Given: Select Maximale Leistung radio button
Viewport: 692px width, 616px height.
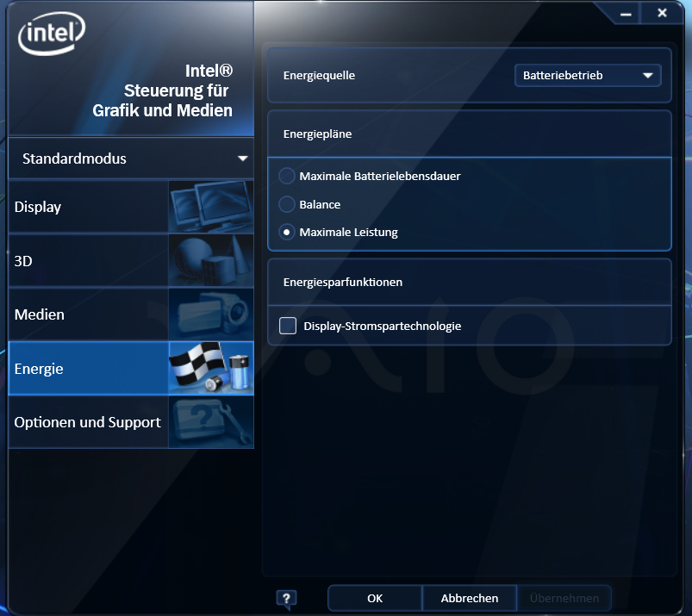Looking at the screenshot, I should (x=287, y=232).
